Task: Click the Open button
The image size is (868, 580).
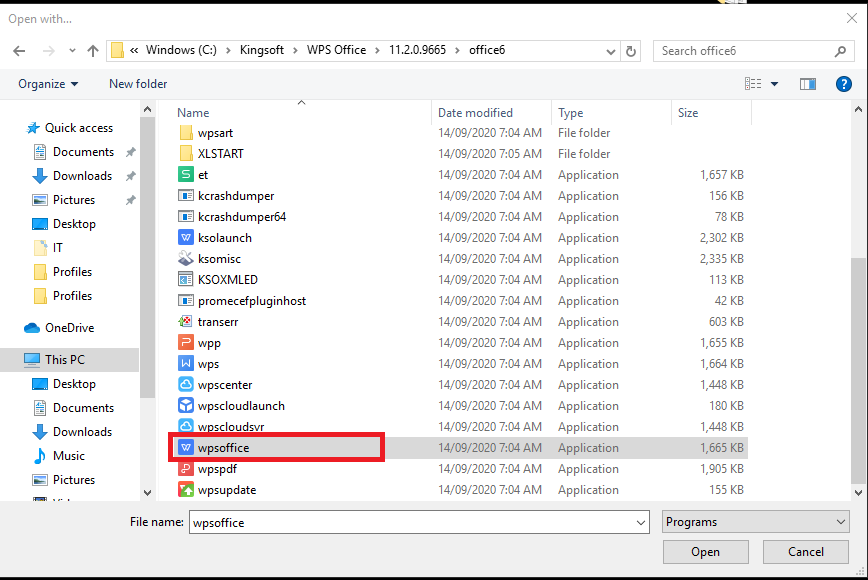Action: [x=705, y=552]
